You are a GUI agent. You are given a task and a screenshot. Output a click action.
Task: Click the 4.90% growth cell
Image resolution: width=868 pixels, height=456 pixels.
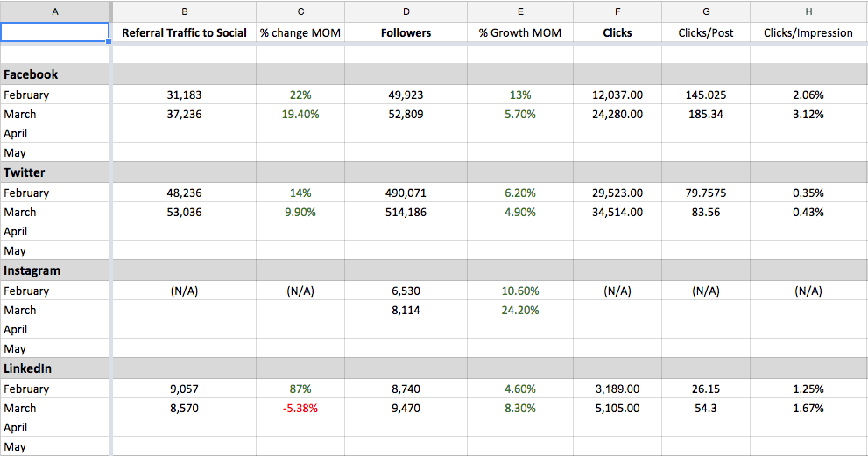(520, 212)
